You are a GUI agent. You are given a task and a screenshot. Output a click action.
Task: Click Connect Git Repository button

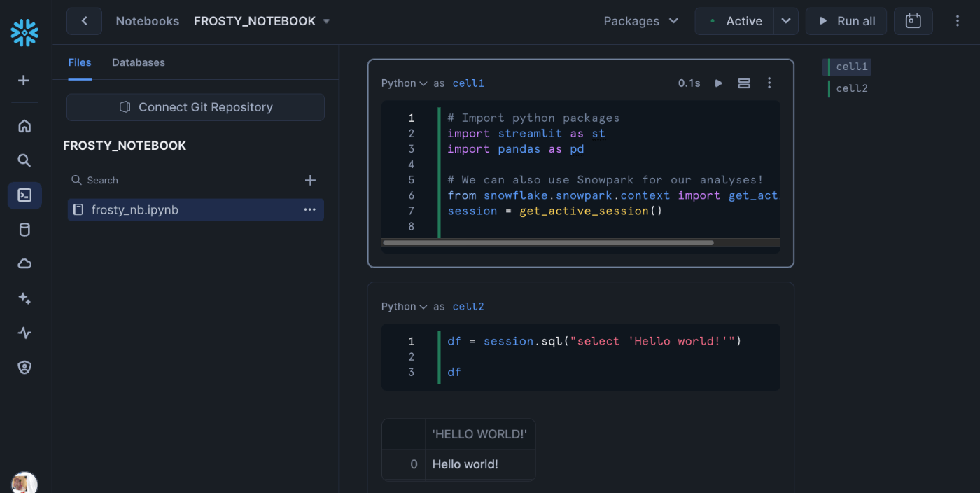(x=195, y=107)
